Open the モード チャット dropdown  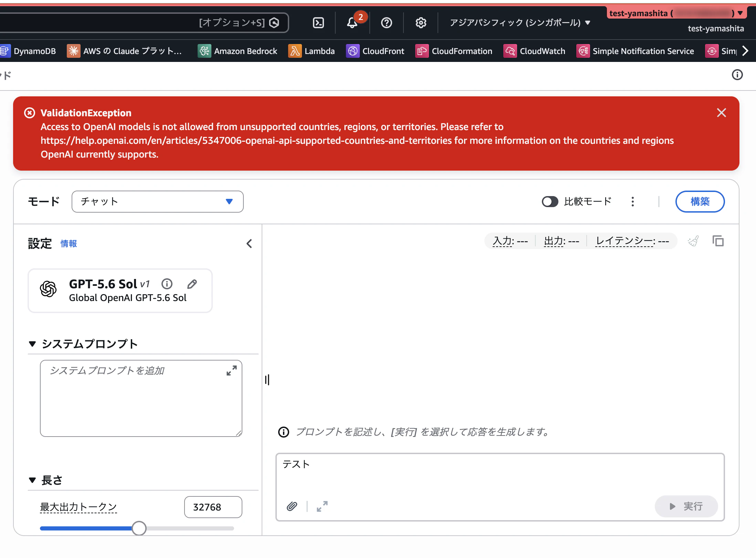[x=157, y=202]
